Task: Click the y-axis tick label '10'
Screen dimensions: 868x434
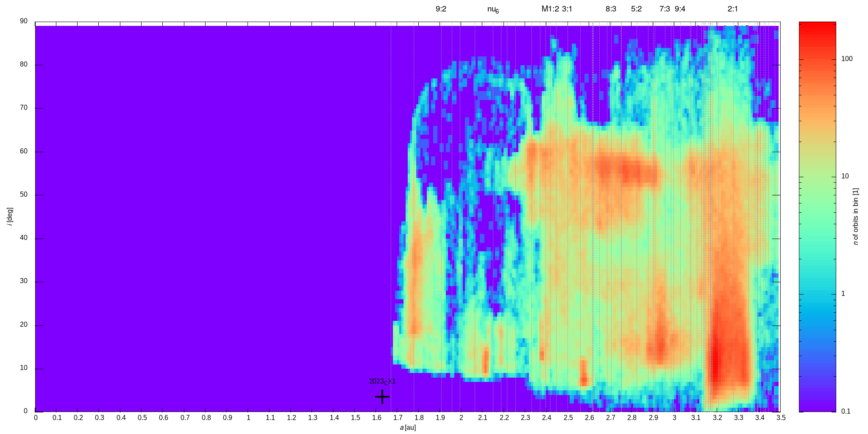Action: (23, 368)
